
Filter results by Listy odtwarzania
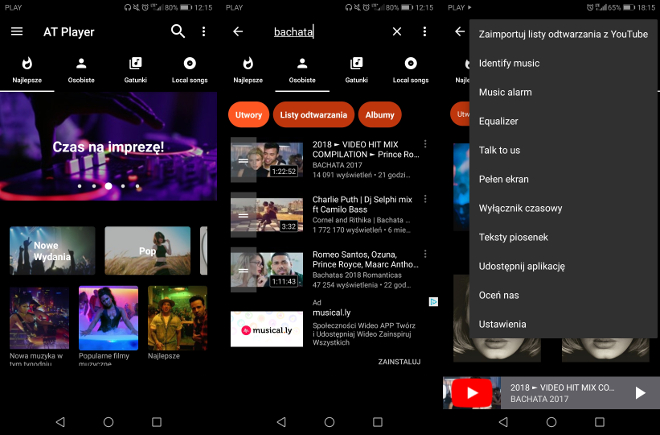tap(313, 115)
